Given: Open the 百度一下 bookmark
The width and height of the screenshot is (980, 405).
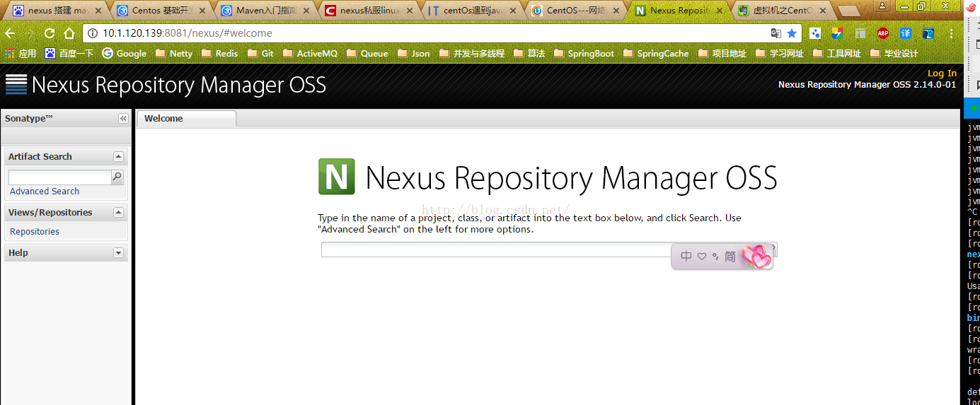Looking at the screenshot, I should point(69,53).
